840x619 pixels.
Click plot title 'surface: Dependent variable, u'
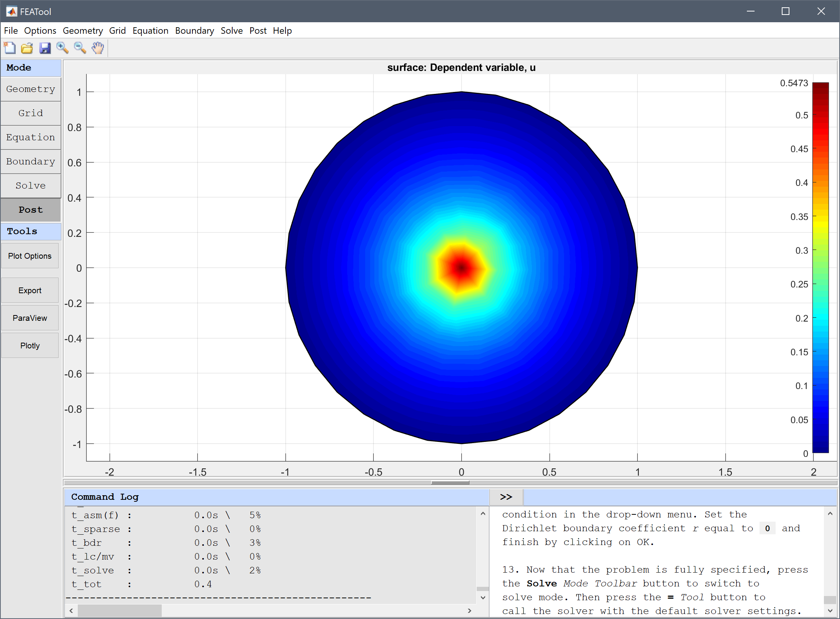461,67
